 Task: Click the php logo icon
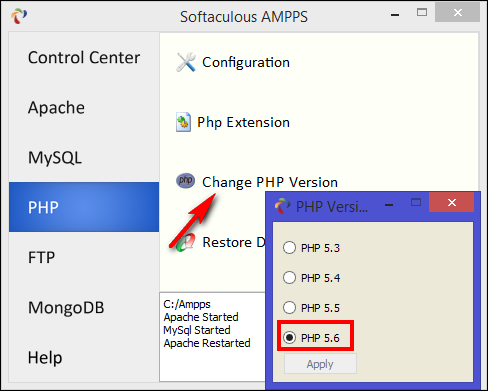pos(185,181)
